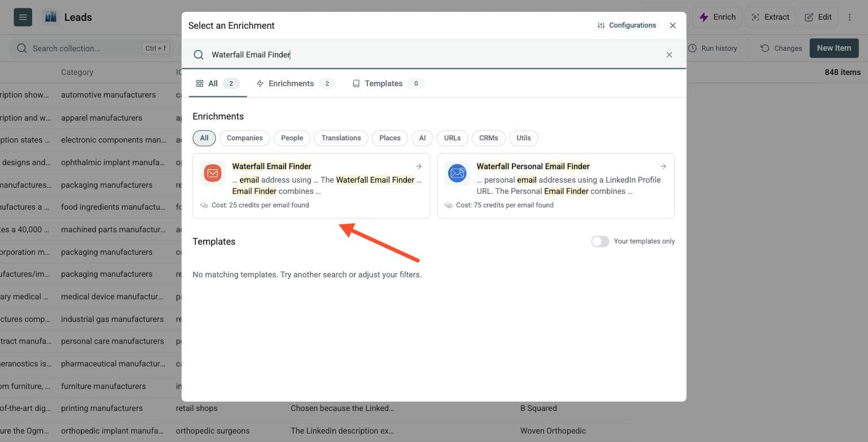Viewport: 868px width, 442px height.
Task: Select the All filter chip
Action: [204, 138]
